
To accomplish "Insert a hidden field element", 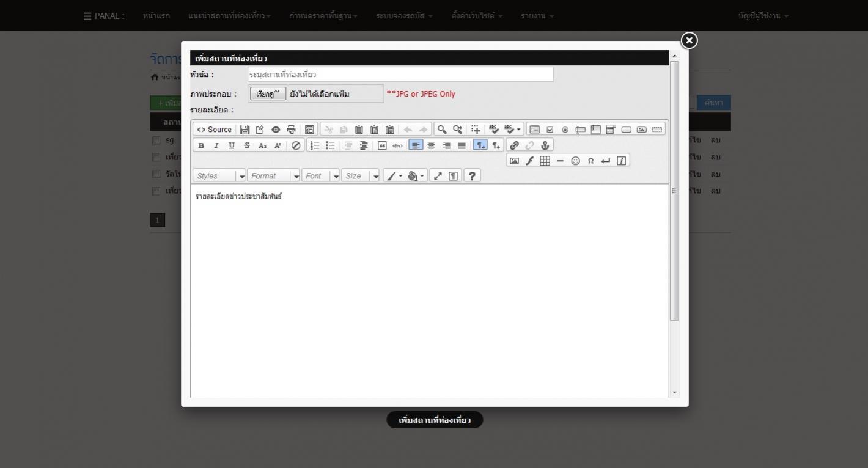I will tap(657, 130).
